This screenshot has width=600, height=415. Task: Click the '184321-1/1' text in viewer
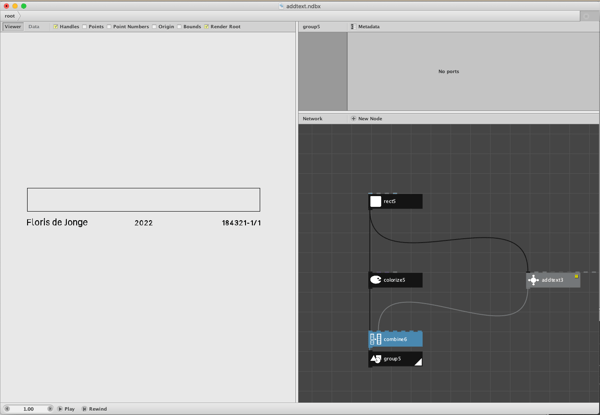pos(241,223)
